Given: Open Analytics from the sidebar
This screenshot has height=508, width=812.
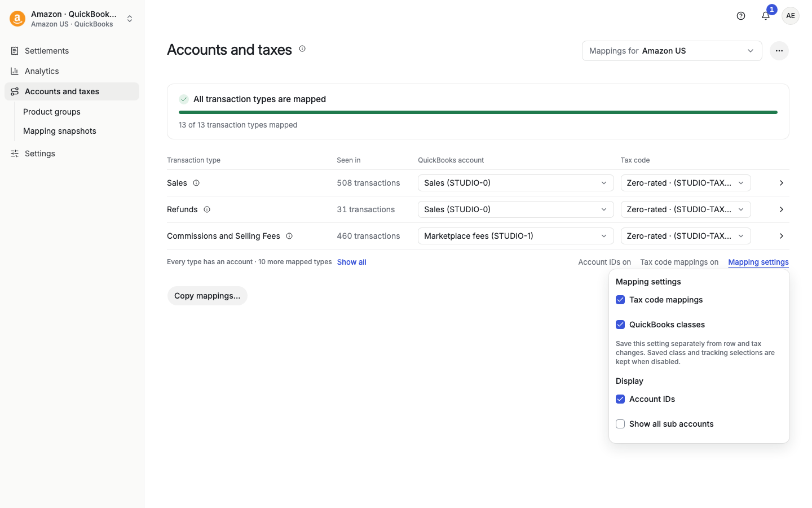Looking at the screenshot, I should coord(72,71).
